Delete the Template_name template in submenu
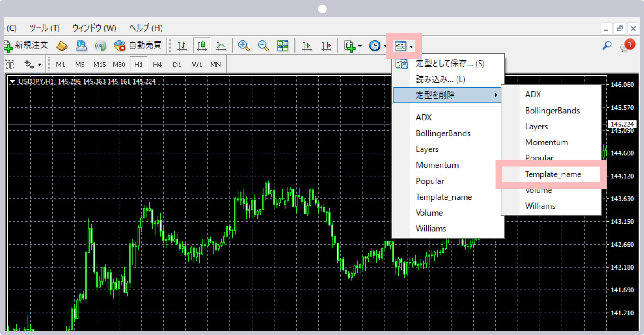Viewport: 644px width, 335px height. point(553,174)
